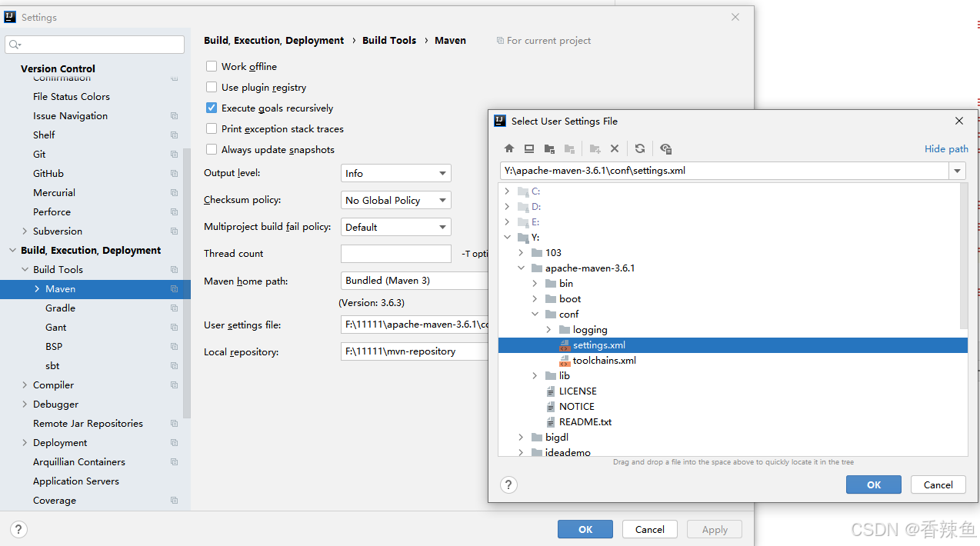980x546 pixels.
Task: Click the Thread count input field
Action: (x=396, y=254)
